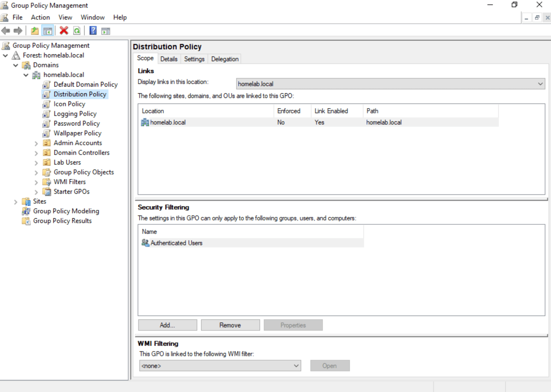
Task: Click the Add... button under Security Filtering
Action: tap(167, 325)
